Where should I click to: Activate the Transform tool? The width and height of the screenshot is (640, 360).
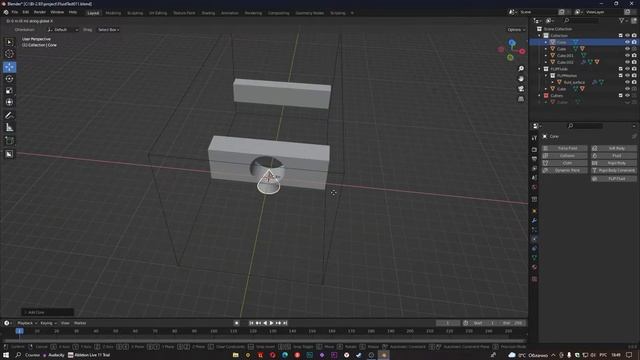tap(9, 102)
